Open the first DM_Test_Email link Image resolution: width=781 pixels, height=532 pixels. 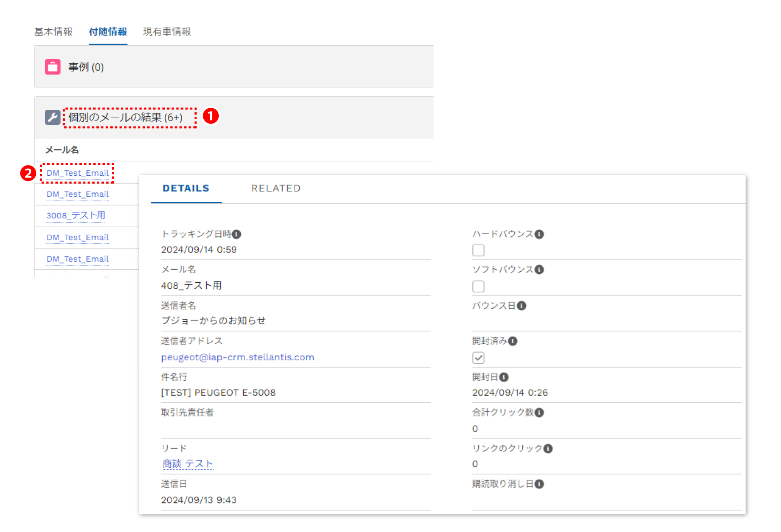click(x=77, y=173)
